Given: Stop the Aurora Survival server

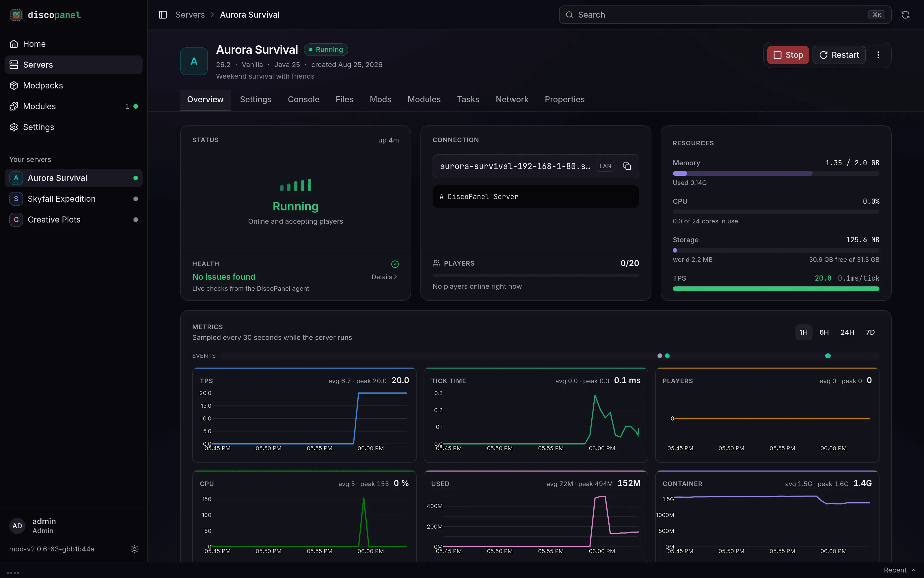Looking at the screenshot, I should (x=788, y=55).
